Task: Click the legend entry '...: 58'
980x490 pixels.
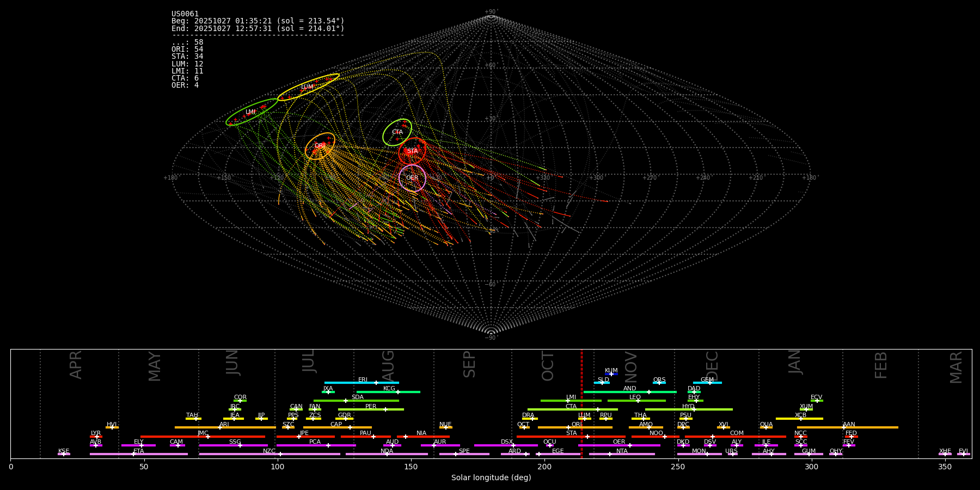Action: [x=187, y=42]
